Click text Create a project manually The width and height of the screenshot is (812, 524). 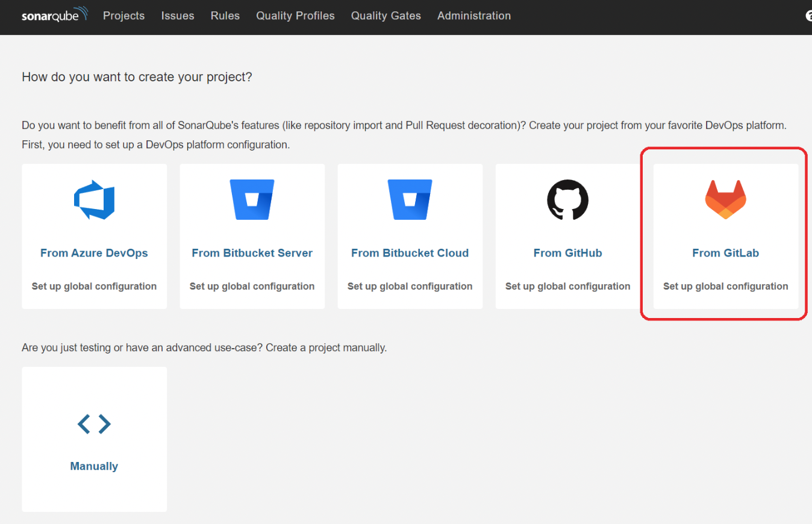[x=326, y=348]
